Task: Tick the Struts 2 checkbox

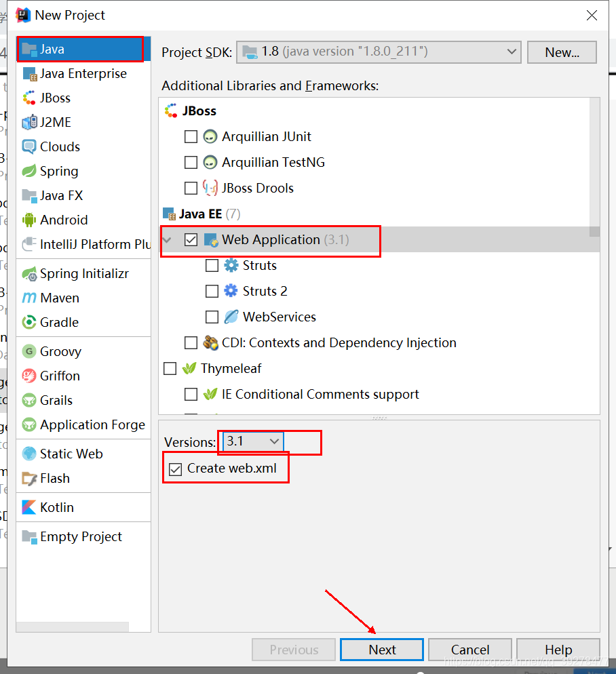Action: pyautogui.click(x=212, y=292)
